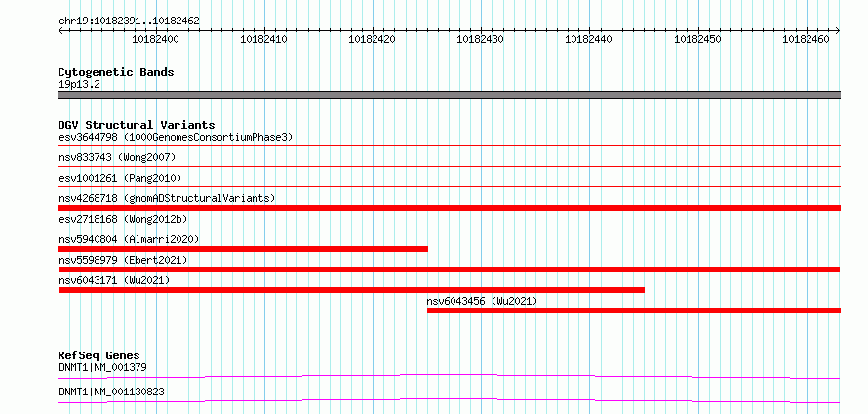Open variant nsv6043171 (Wu2021) label

point(114,280)
